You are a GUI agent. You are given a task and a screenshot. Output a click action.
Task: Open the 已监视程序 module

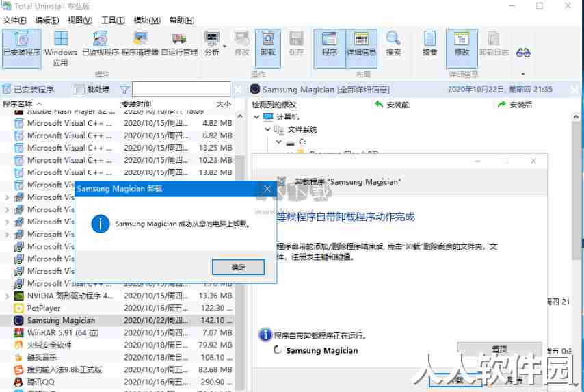point(101,44)
